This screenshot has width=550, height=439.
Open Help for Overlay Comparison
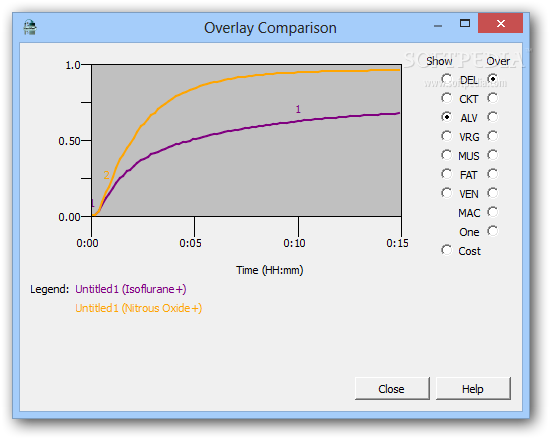(473, 389)
